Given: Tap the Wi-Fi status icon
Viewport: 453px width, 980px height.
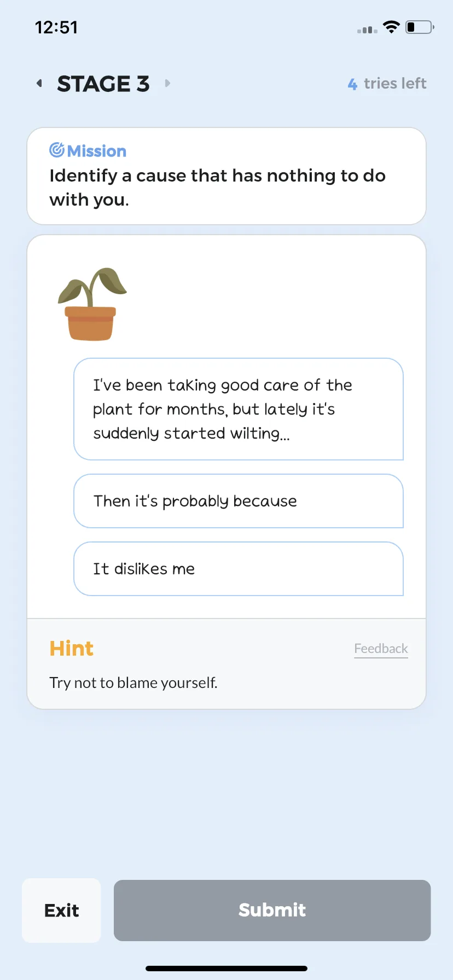Looking at the screenshot, I should (391, 27).
